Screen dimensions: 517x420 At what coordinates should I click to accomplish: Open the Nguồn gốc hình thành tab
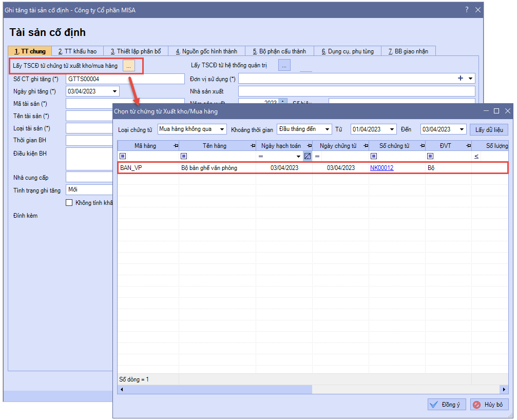(206, 51)
